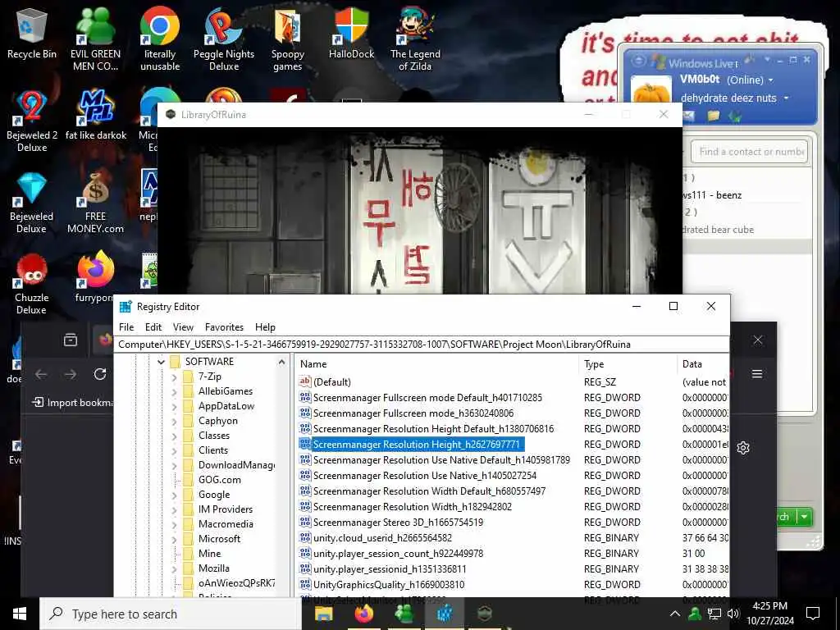Open the Spoopy games folder icon
Viewport: 840px width, 630px height.
(x=288, y=38)
